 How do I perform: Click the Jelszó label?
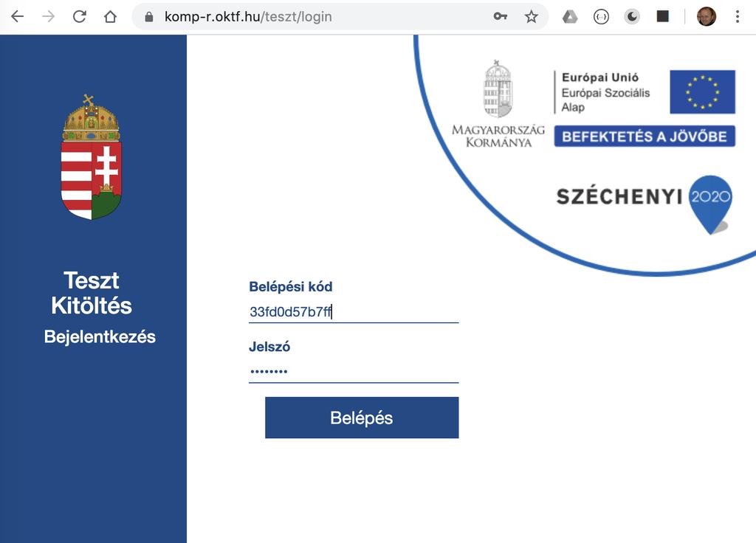pyautogui.click(x=269, y=347)
